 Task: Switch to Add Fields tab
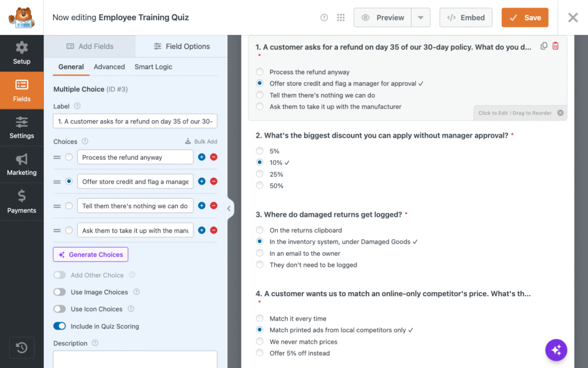[90, 46]
